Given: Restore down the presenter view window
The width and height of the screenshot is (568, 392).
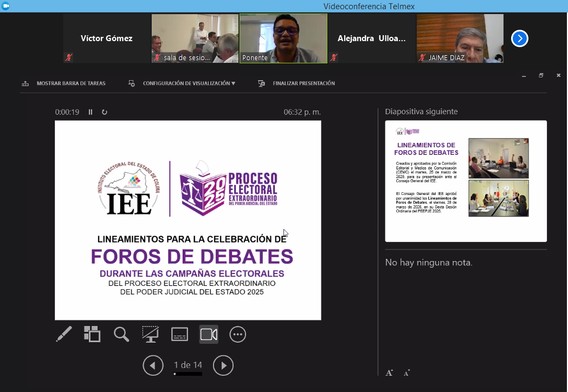Looking at the screenshot, I should (541, 75).
